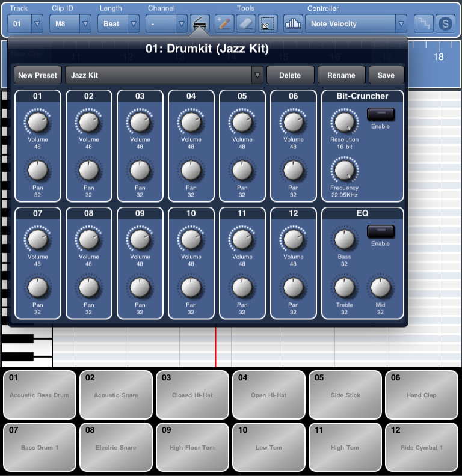Enable the Bit-Cruncher effect
Screen dimensions: 462x476
381,114
